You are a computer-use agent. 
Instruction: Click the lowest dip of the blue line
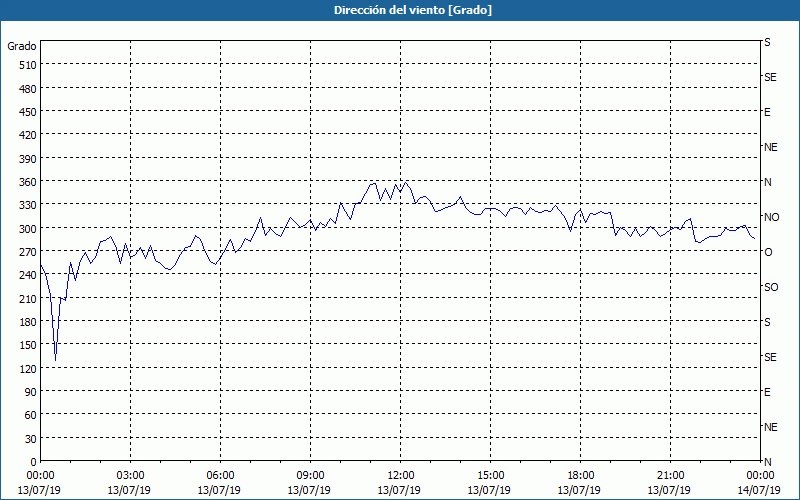[x=56, y=360]
